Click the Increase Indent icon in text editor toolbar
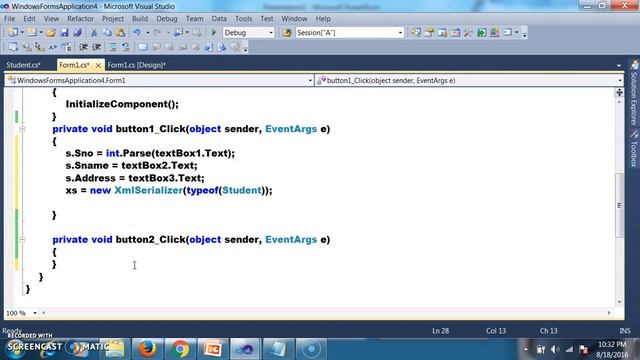640x360 pixels. click(97, 47)
